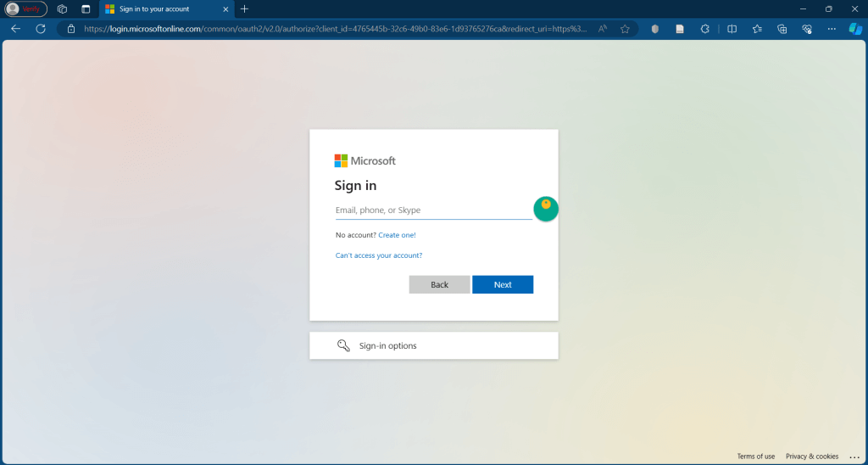Open the Workspaces icon

(x=62, y=8)
